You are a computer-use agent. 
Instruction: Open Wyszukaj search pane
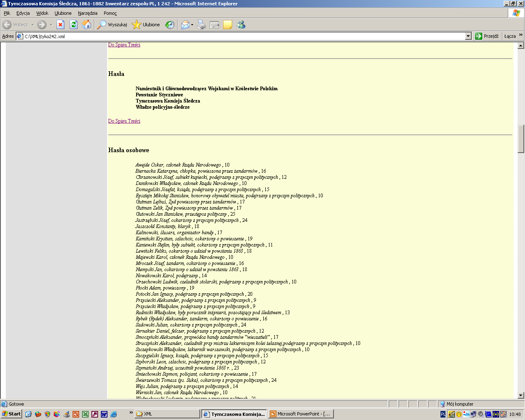click(112, 25)
